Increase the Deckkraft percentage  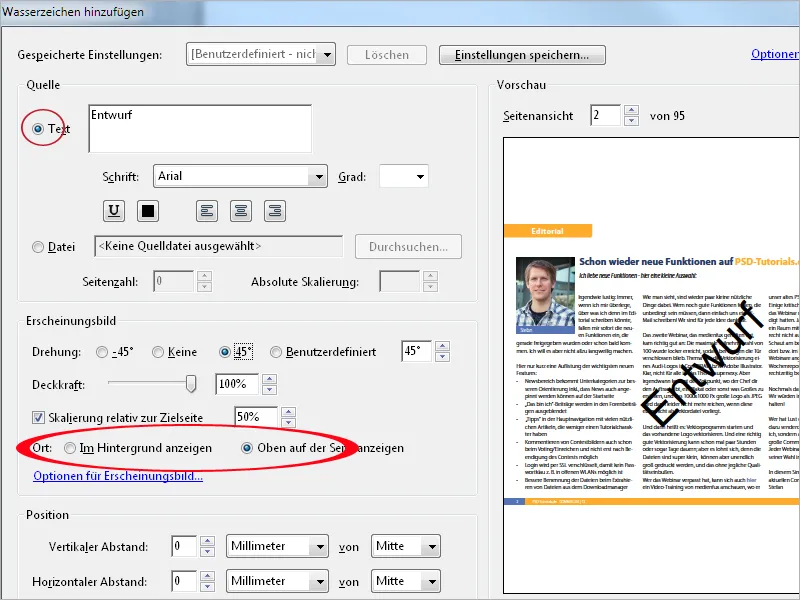pyautogui.click(x=269, y=379)
